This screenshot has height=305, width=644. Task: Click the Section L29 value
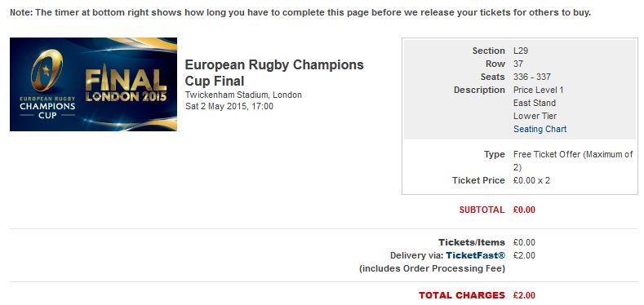[521, 51]
